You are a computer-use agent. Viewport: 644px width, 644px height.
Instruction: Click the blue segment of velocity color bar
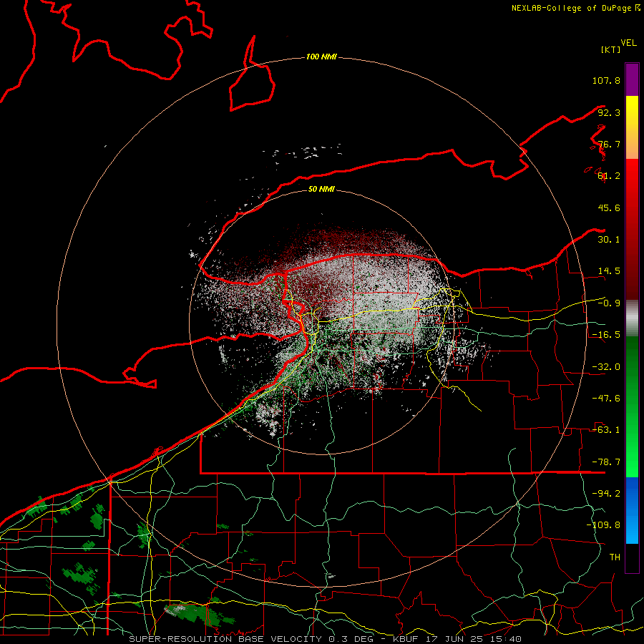632,510
